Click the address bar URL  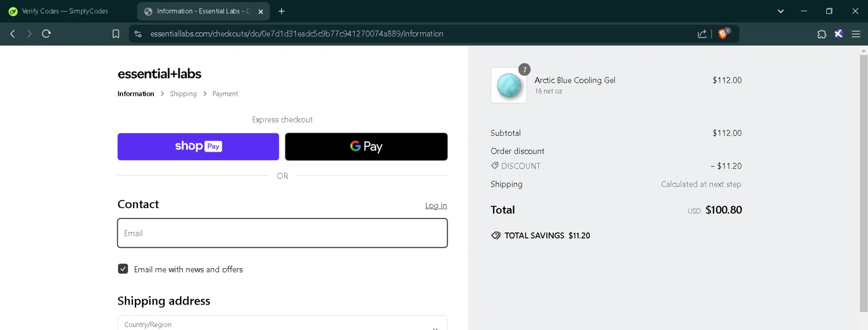click(297, 34)
